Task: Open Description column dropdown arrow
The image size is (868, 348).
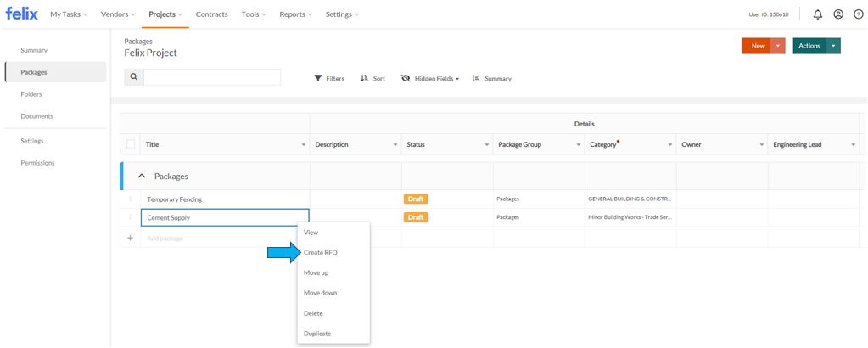Action: (395, 144)
